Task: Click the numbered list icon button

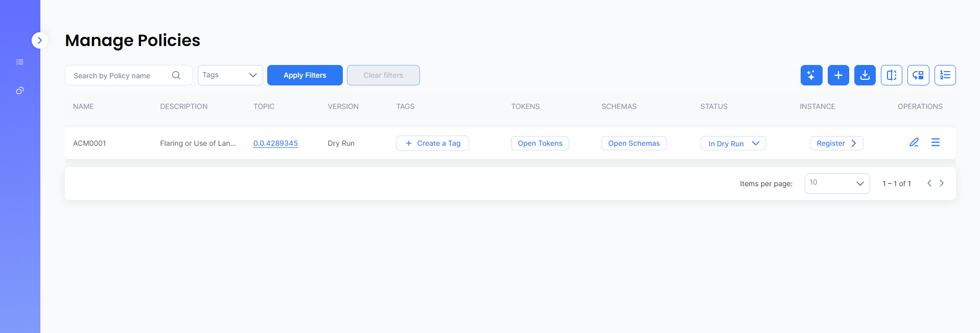Action: click(945, 75)
